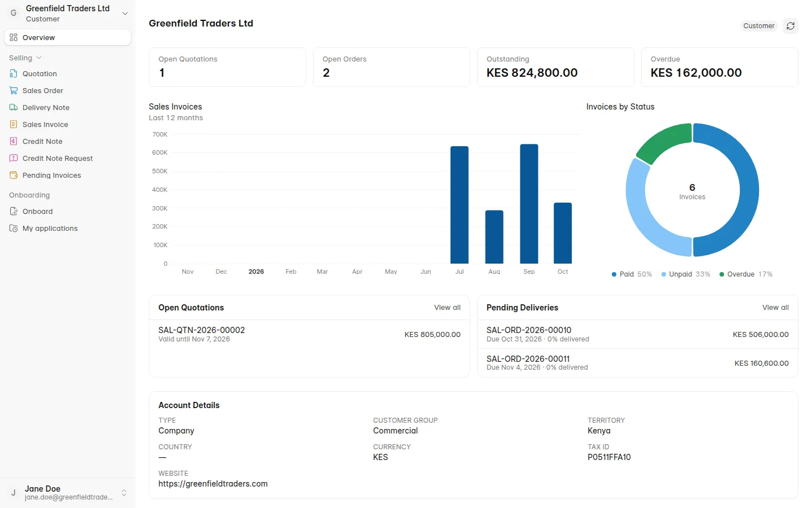812x508 pixels.
Task: Go to Quotation in the sidebar
Action: coord(68,73)
